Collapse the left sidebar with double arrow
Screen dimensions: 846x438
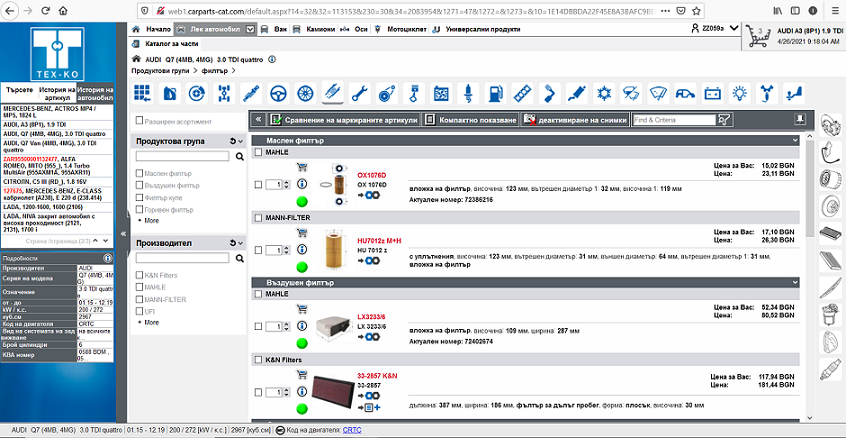point(123,234)
